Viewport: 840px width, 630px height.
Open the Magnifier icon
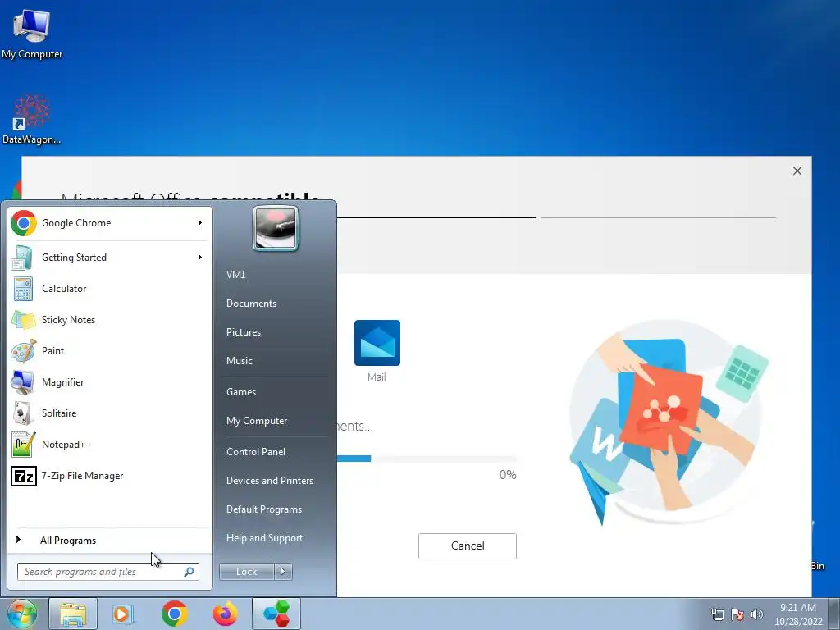(x=23, y=382)
